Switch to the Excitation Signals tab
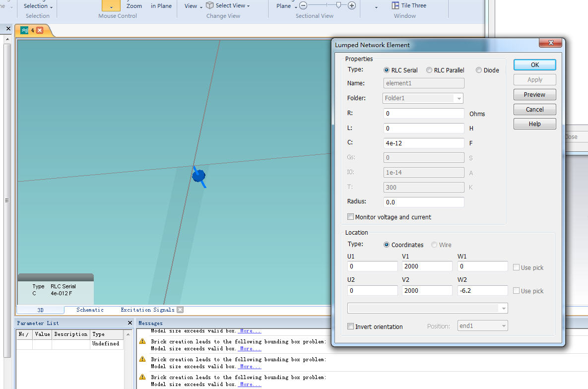Screen dimensions: 588x389 coord(147,310)
